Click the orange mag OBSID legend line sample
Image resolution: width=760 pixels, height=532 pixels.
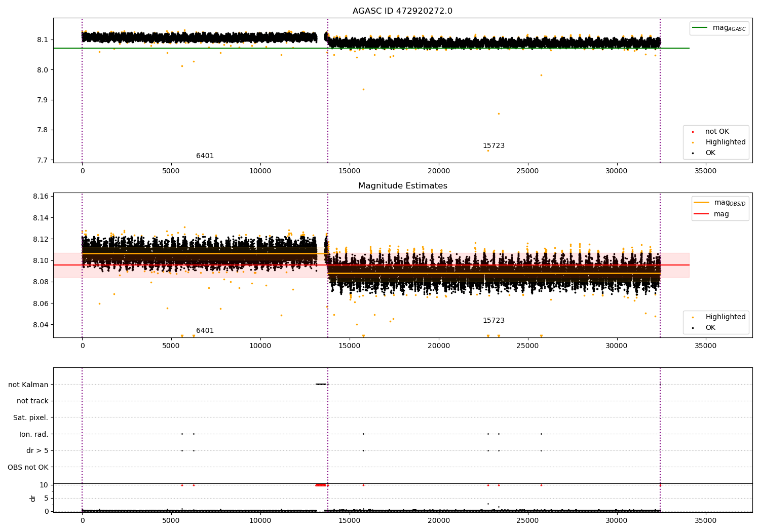point(702,203)
